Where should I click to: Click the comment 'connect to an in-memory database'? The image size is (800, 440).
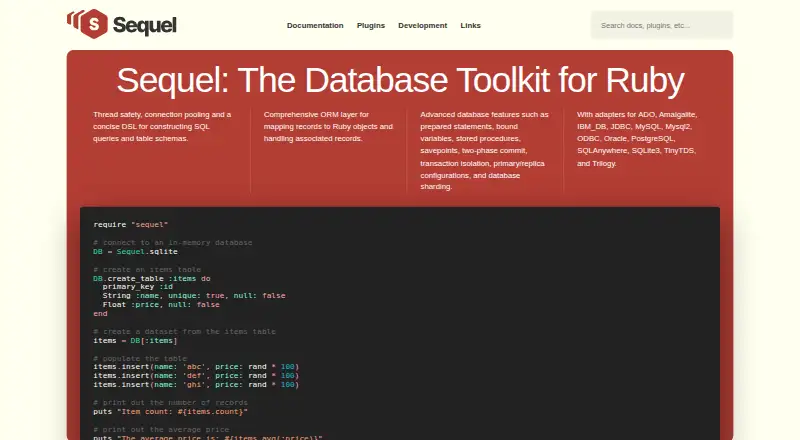click(x=172, y=242)
